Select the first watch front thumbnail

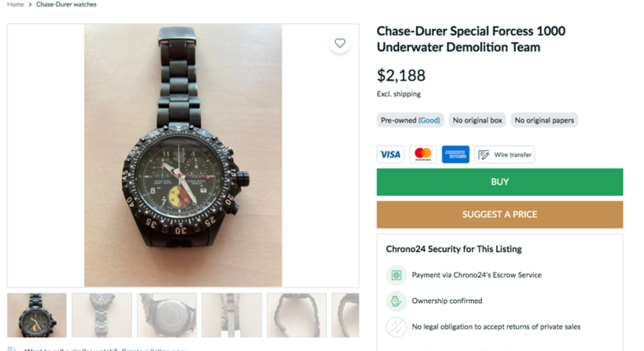pyautogui.click(x=37, y=315)
